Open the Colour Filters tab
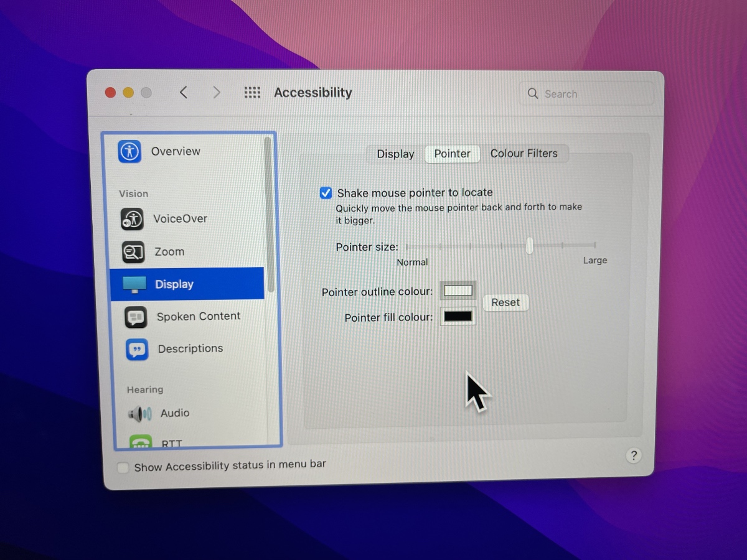 [524, 154]
